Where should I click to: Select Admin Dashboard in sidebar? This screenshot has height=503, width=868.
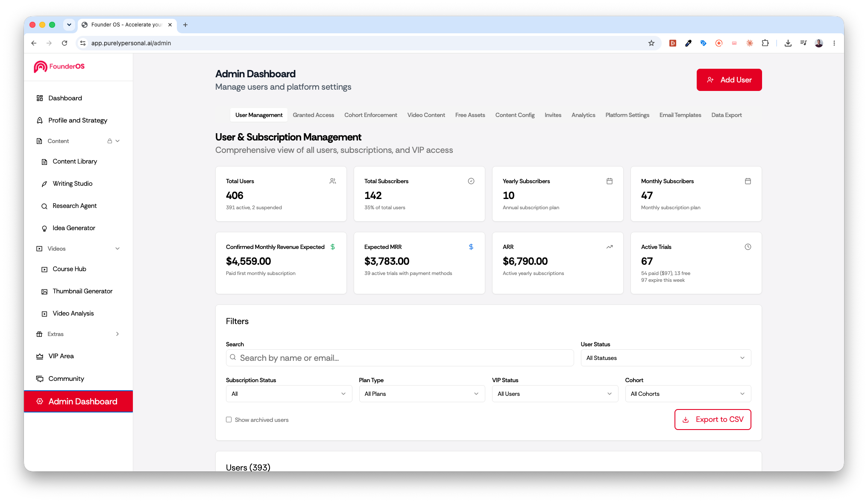(x=78, y=401)
